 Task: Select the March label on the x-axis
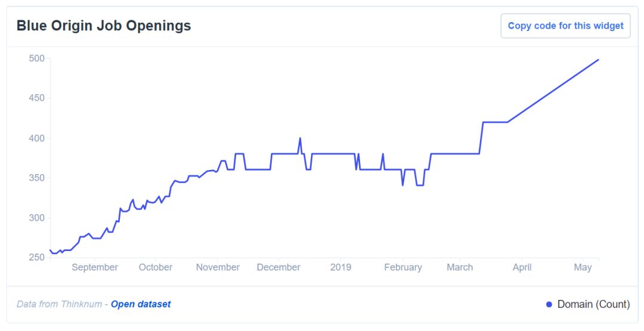point(460,267)
